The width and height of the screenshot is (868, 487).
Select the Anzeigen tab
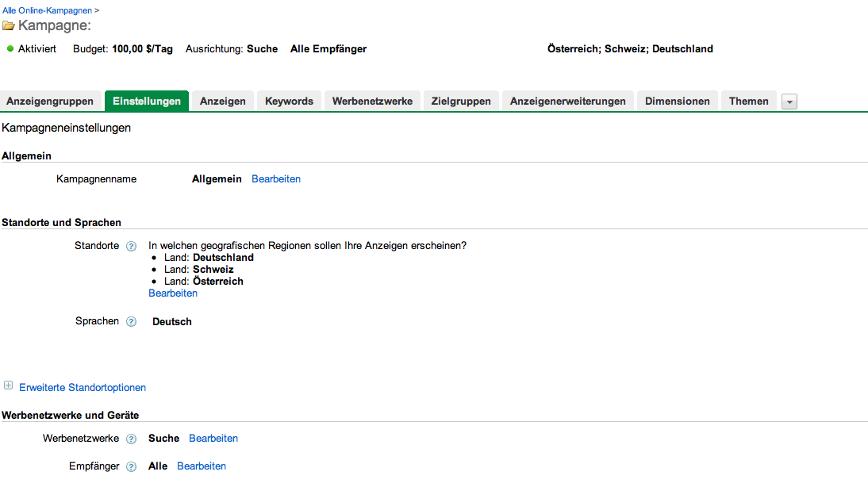point(222,102)
